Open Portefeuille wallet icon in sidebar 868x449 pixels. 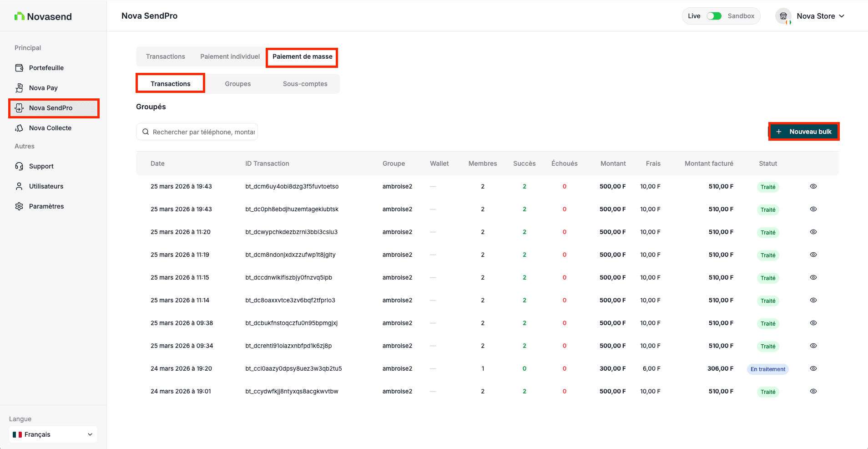[19, 68]
